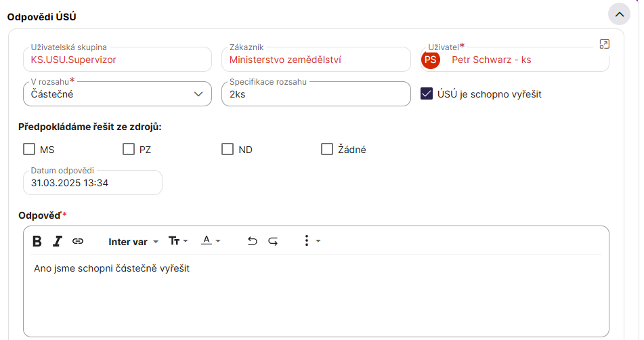Toggle bold formatting in the editor
The image size is (644, 340).
tap(37, 241)
